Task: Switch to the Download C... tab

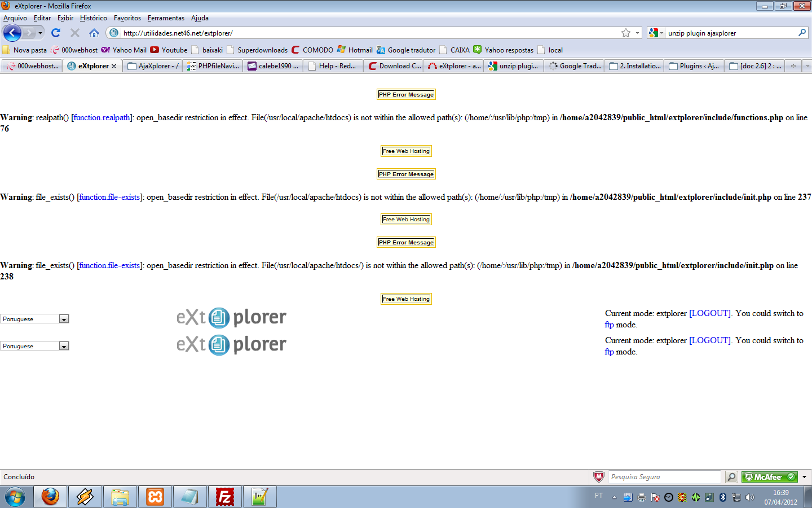Action: coord(394,66)
